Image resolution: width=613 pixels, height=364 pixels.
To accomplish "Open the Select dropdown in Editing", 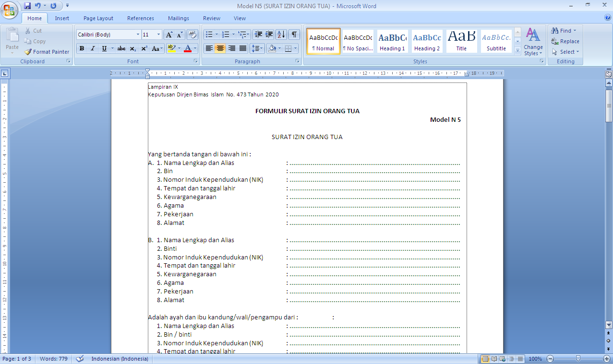I will click(565, 52).
